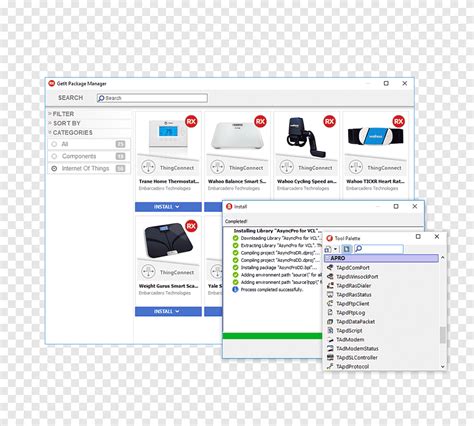This screenshot has height=426, width=474.
Task: Click the 'Weight Gurus Smart Sca...' title
Action: click(168, 286)
